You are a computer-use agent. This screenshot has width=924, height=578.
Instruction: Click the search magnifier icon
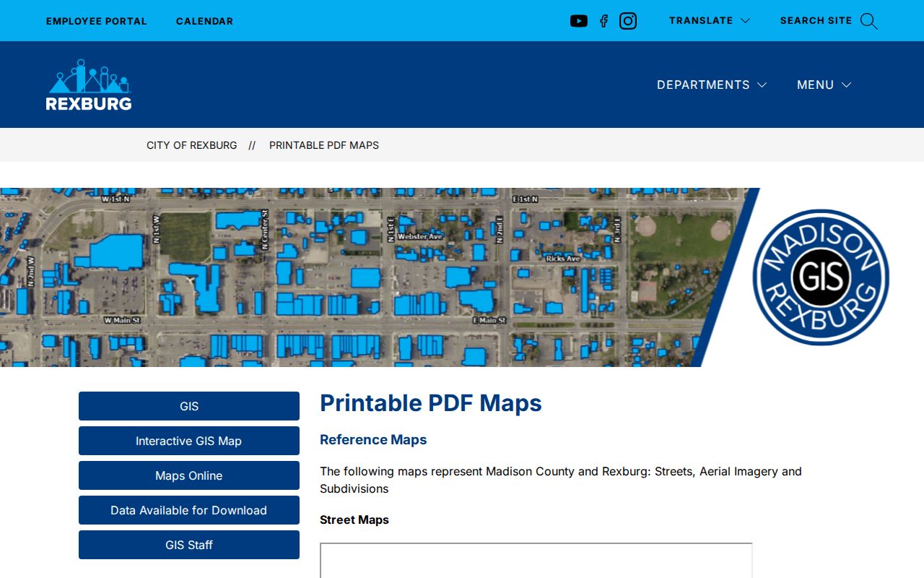(869, 21)
